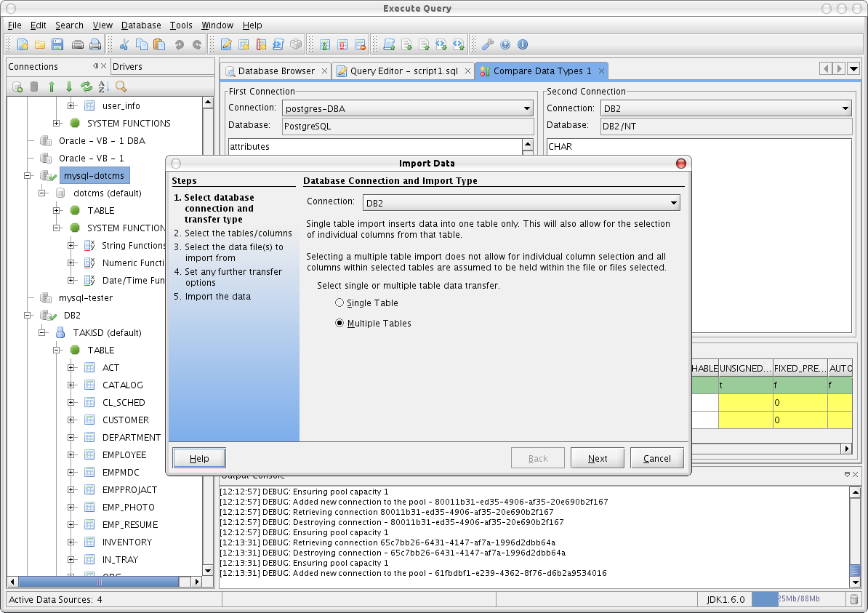Sort connections alphabetically

coord(103,87)
